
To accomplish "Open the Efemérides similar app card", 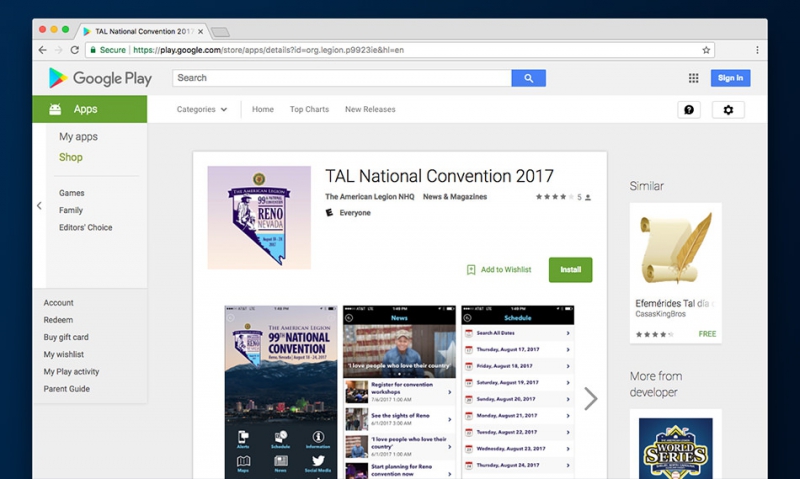I will point(676,273).
